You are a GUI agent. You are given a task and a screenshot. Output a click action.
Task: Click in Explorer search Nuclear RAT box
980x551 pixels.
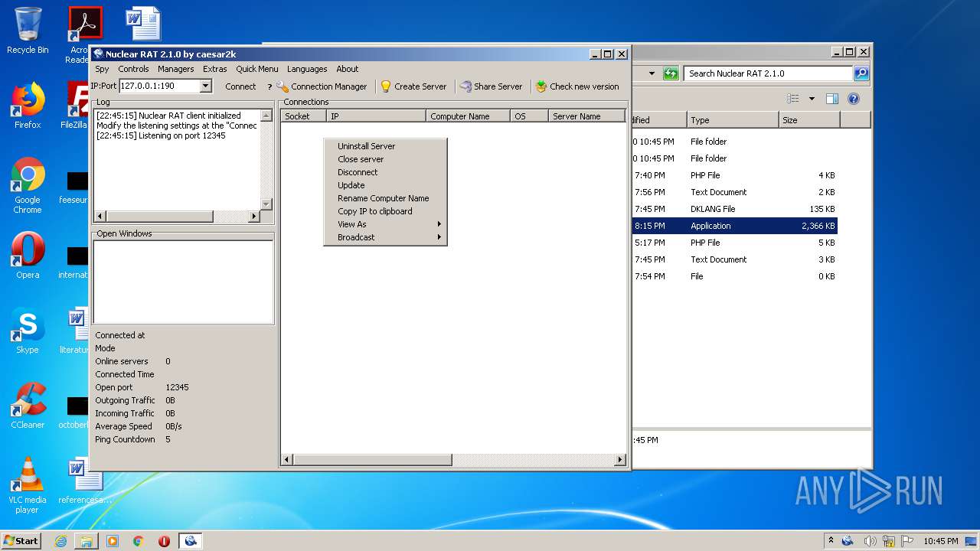click(768, 73)
